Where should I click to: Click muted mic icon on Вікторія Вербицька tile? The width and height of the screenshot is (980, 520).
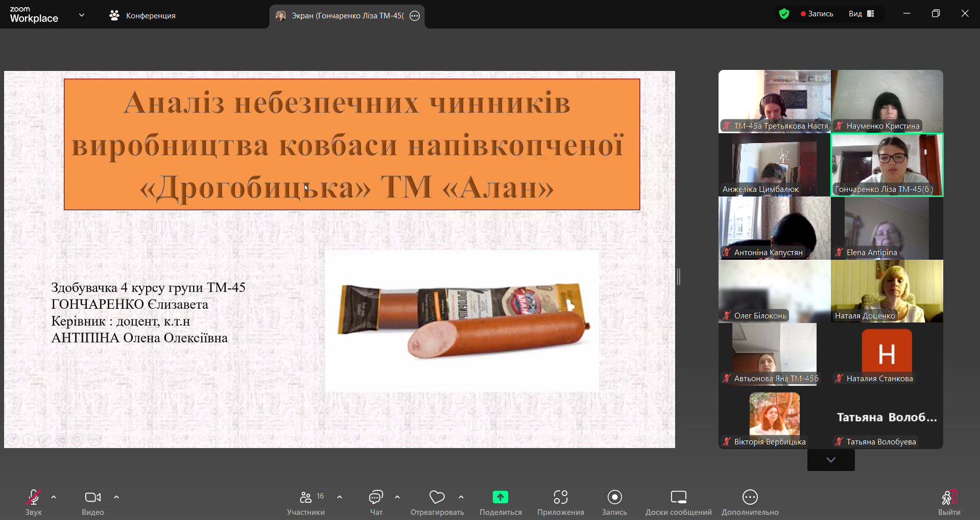(x=727, y=442)
